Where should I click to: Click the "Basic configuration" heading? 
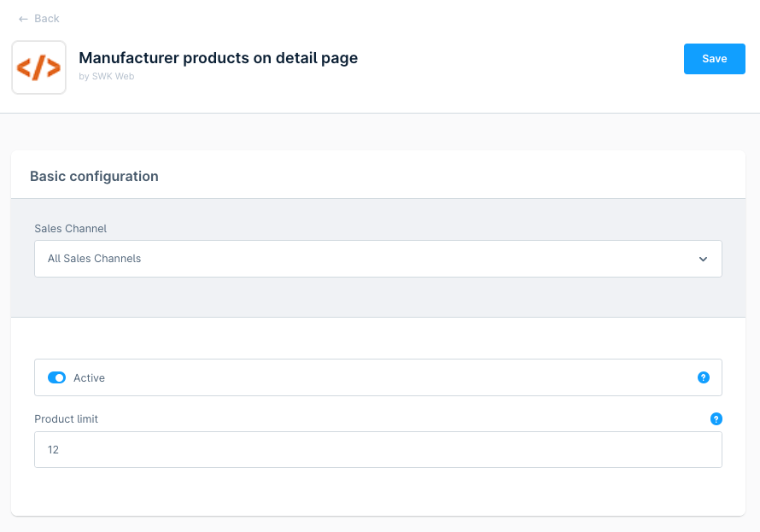tap(94, 177)
